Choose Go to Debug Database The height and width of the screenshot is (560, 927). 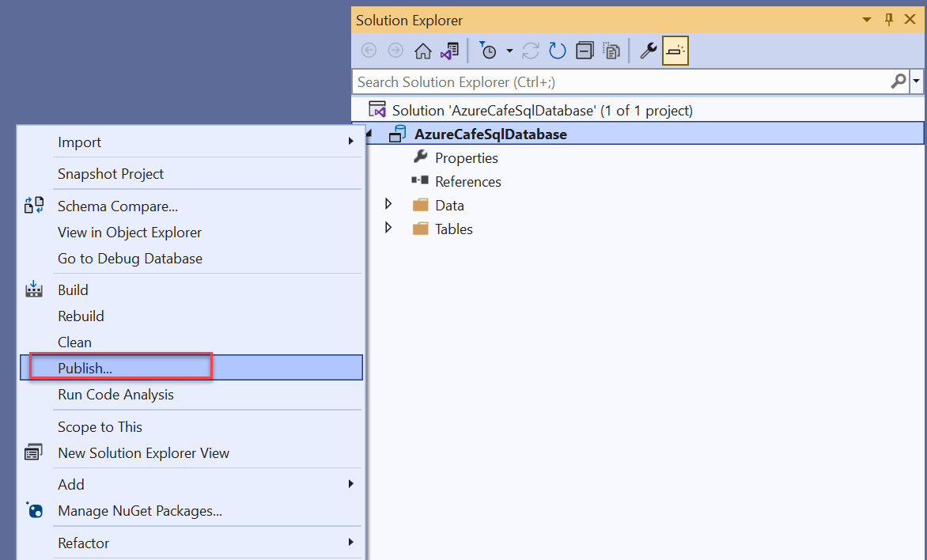click(191, 259)
